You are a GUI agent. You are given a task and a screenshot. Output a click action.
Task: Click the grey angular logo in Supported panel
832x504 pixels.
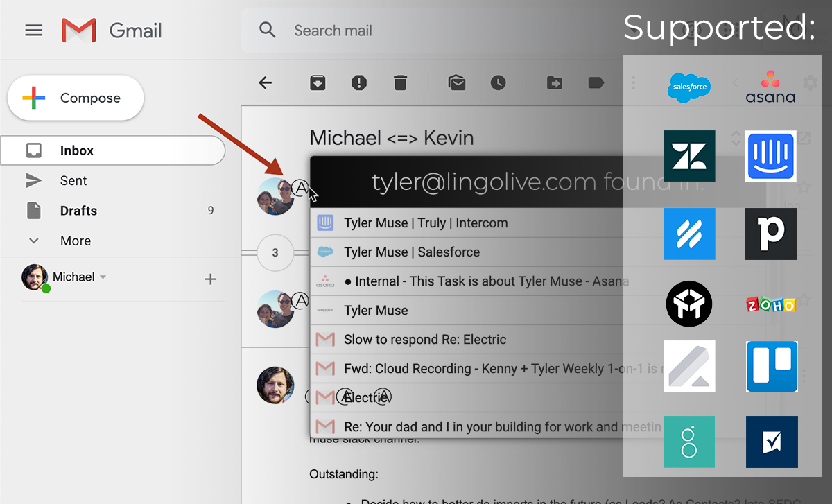click(x=689, y=366)
